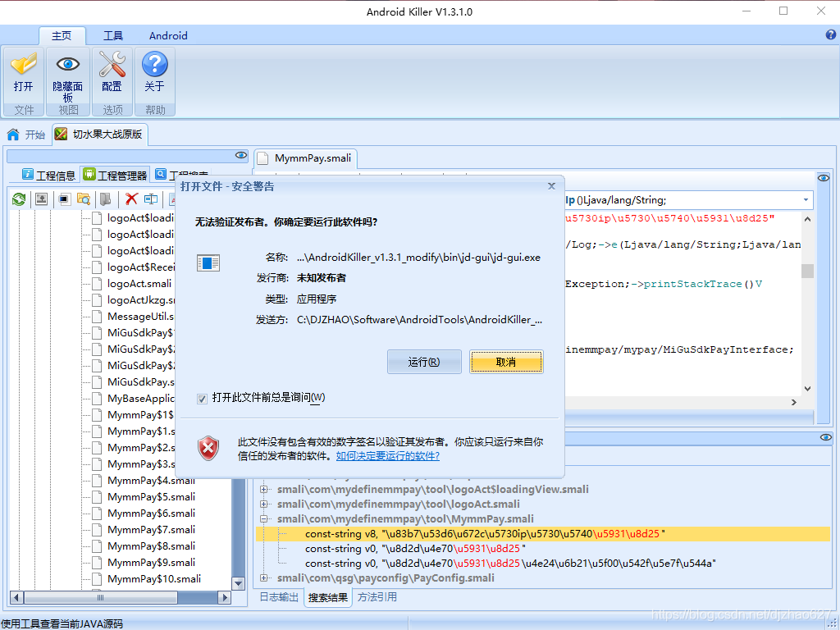Viewport: 840px width, 630px height.
Task: Click tree scrollbar down arrow
Action: click(x=239, y=583)
